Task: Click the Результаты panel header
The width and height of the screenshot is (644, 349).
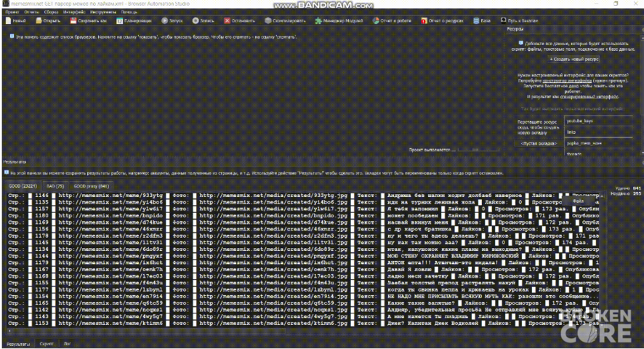Action: (15, 161)
